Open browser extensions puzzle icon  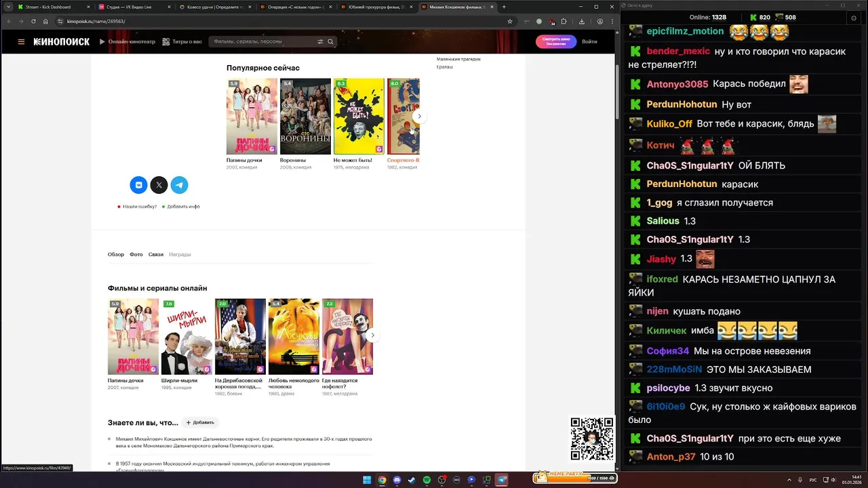click(x=564, y=21)
